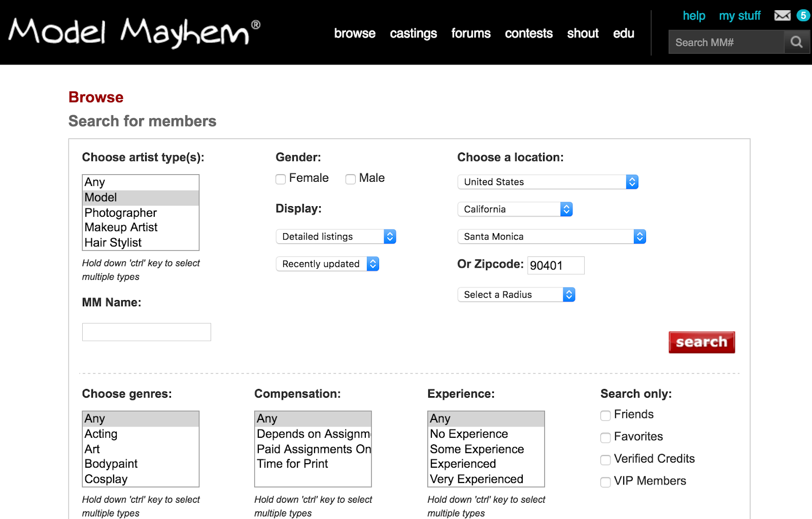The height and width of the screenshot is (519, 812).
Task: Select Very Experienced in Experience list
Action: (486, 479)
